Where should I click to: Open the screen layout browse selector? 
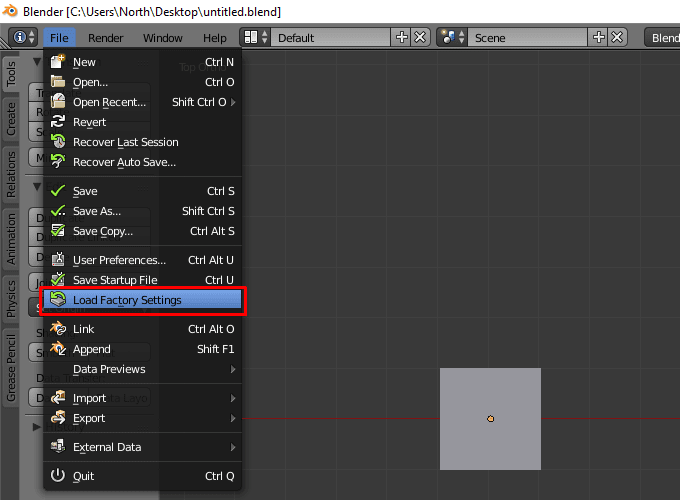tap(256, 37)
